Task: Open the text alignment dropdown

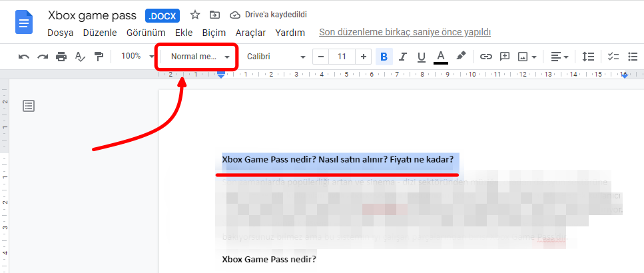Action: 559,57
